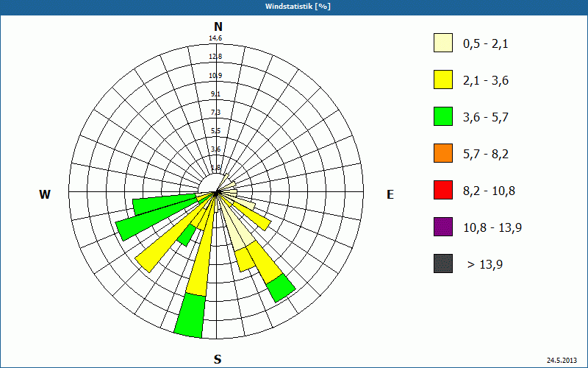
Task: Click the 9,1 radial axis value
Action: point(215,94)
